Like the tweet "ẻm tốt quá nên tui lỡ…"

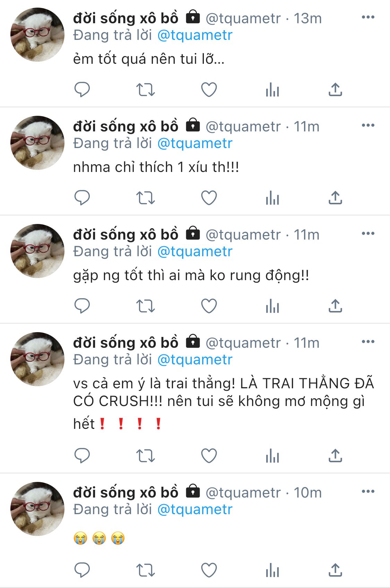coord(209,90)
